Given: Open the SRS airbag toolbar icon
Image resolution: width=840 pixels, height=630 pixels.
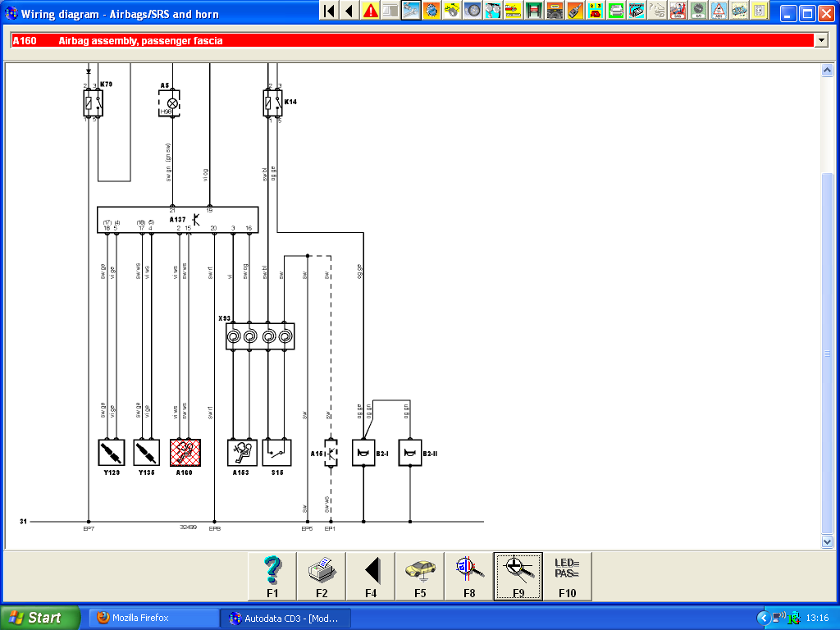Looking at the screenshot, I should [x=677, y=11].
